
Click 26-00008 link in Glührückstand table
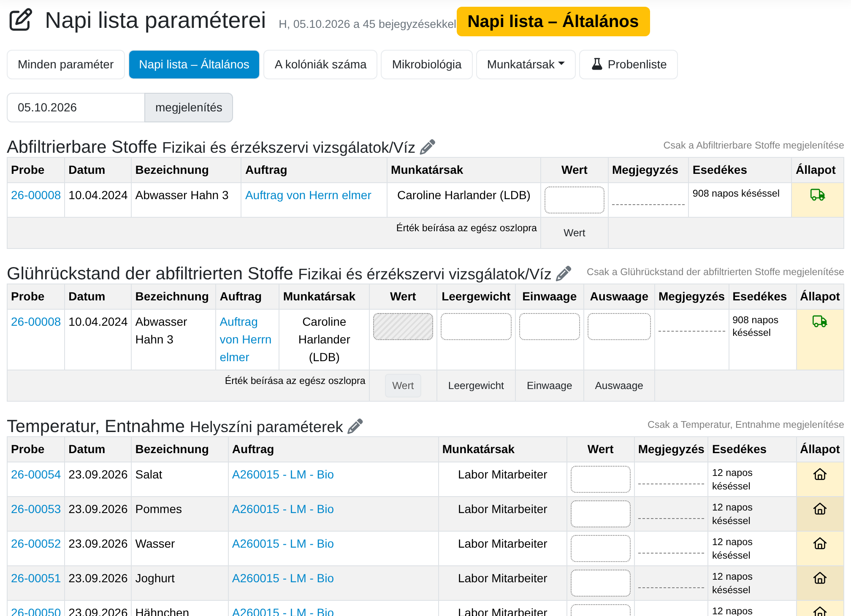point(36,322)
